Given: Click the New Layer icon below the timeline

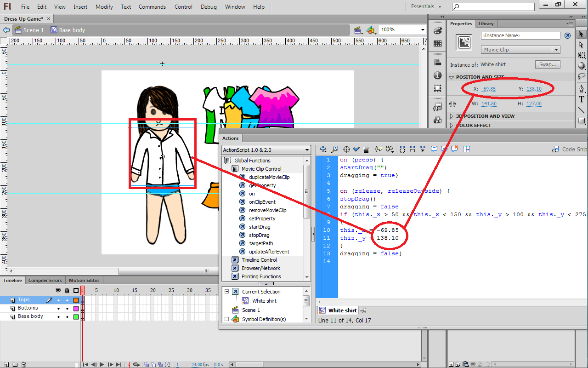Looking at the screenshot, I should click(x=6, y=365).
